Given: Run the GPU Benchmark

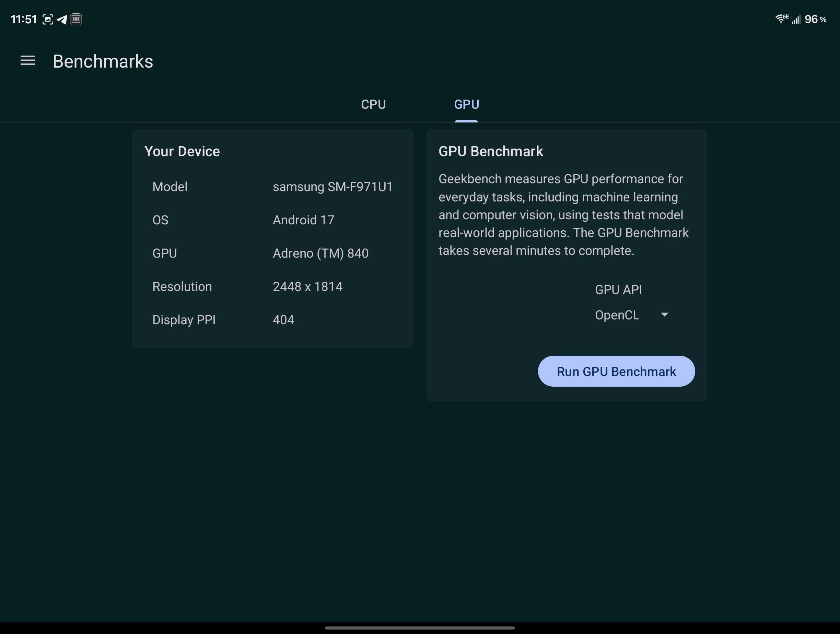Looking at the screenshot, I should pyautogui.click(x=616, y=371).
